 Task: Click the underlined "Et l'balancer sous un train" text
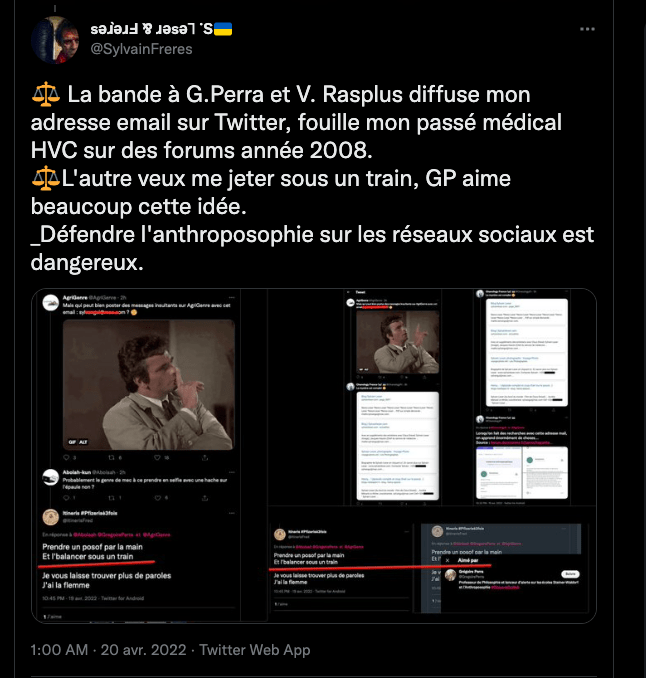coord(88,556)
